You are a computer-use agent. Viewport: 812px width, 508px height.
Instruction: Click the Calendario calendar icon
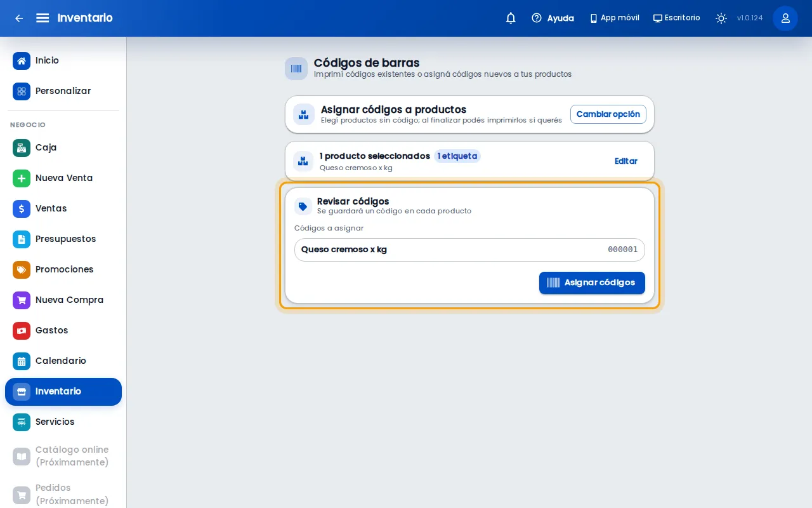point(22,361)
